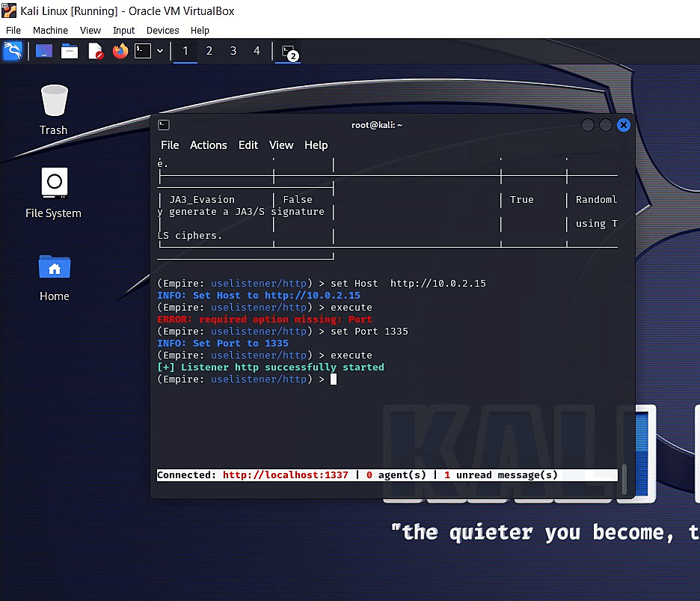Click '1 unread message(s)' in status bar
700x601 pixels.
(x=501, y=475)
